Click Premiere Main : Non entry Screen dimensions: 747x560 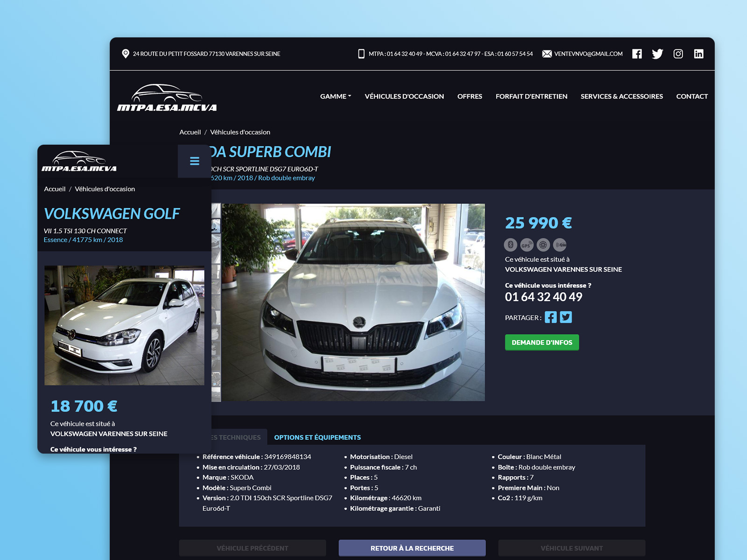[529, 488]
